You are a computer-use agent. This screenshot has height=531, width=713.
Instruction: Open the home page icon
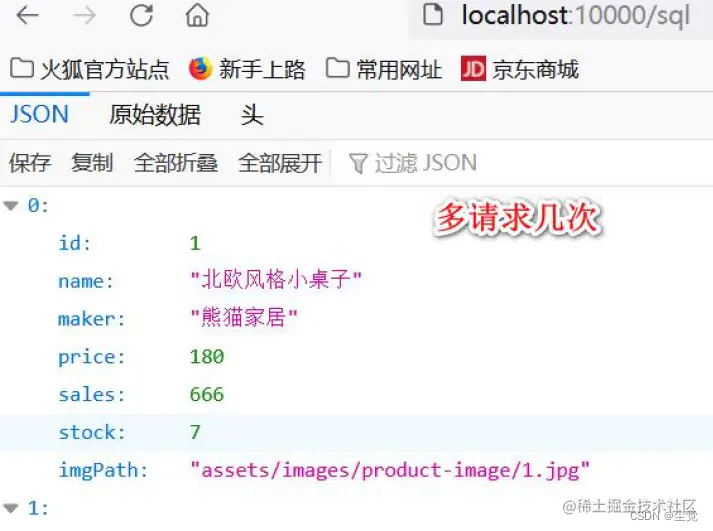click(x=197, y=15)
